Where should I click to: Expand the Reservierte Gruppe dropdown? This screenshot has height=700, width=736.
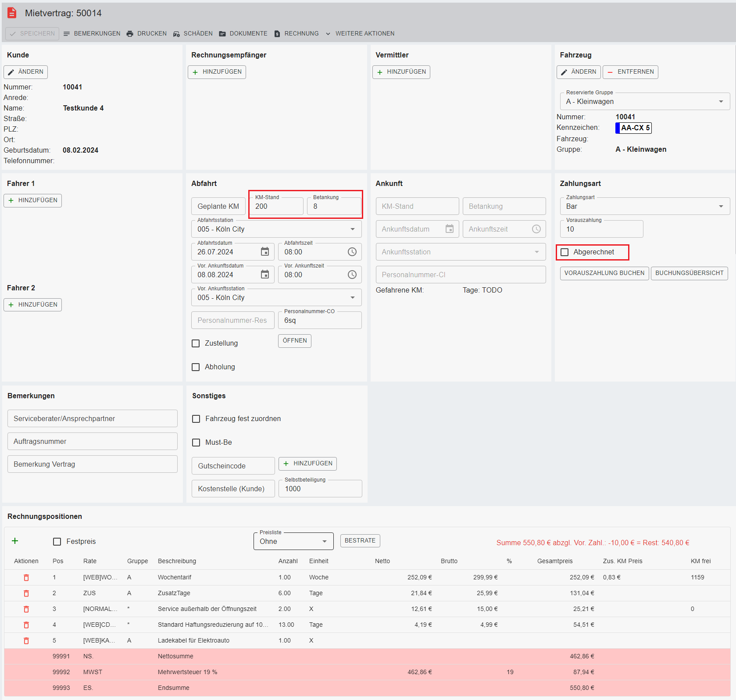(x=721, y=102)
